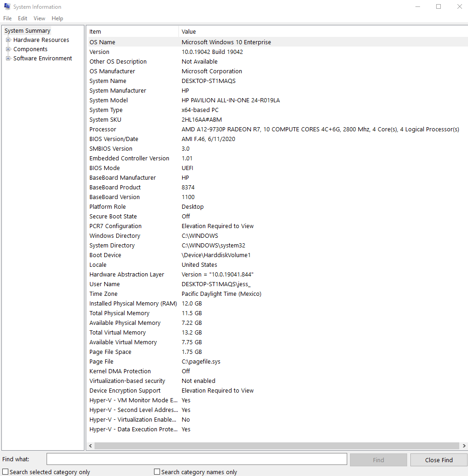Select the Hardware Resources tree item

[41, 40]
